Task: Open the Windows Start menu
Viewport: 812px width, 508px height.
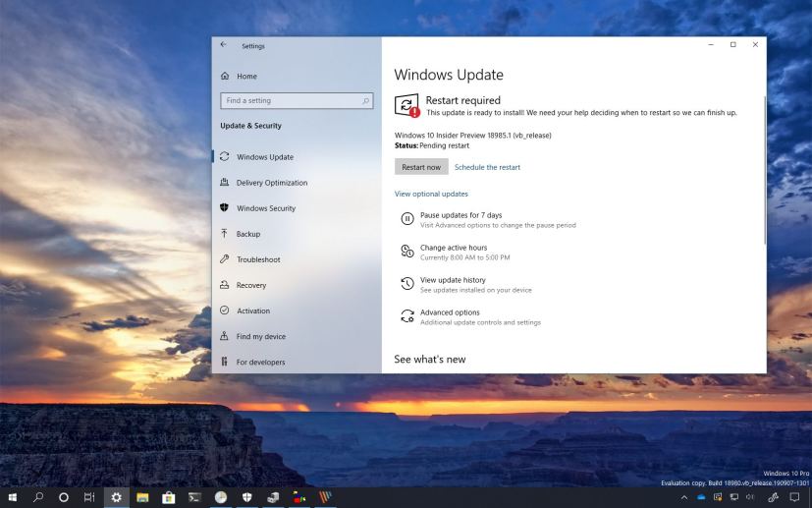Action: (13, 497)
